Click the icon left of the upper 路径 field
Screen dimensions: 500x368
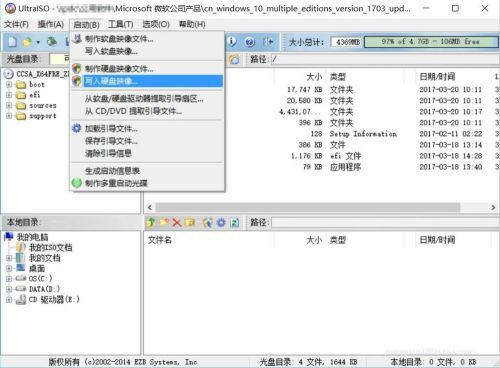tap(234, 59)
